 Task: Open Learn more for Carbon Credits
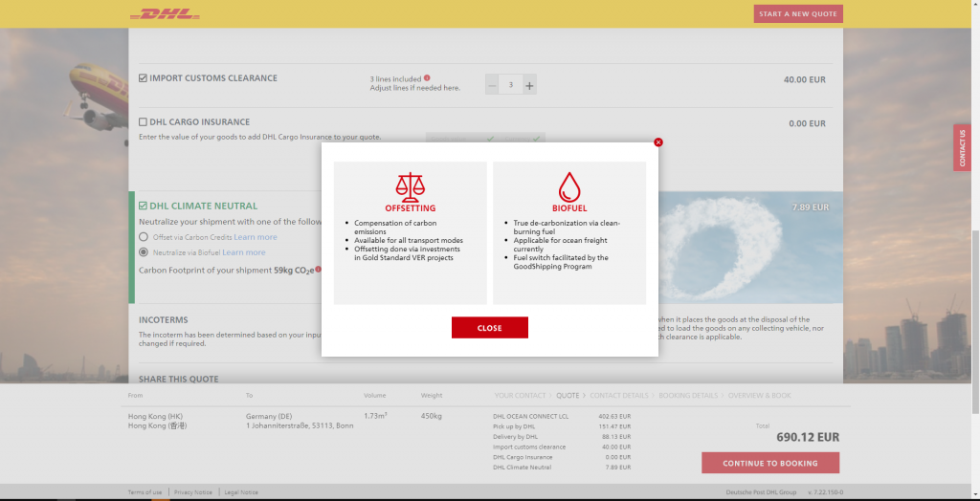click(x=255, y=237)
